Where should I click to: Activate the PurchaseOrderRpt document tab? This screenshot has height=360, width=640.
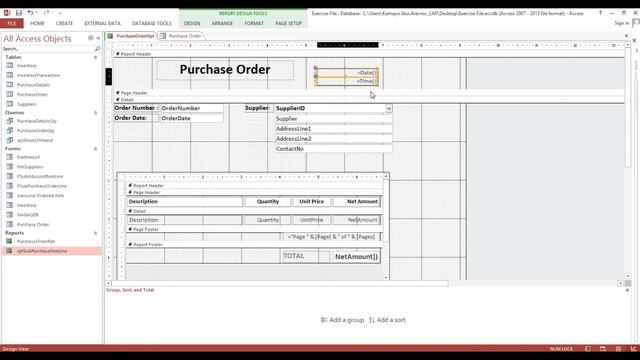coord(131,36)
